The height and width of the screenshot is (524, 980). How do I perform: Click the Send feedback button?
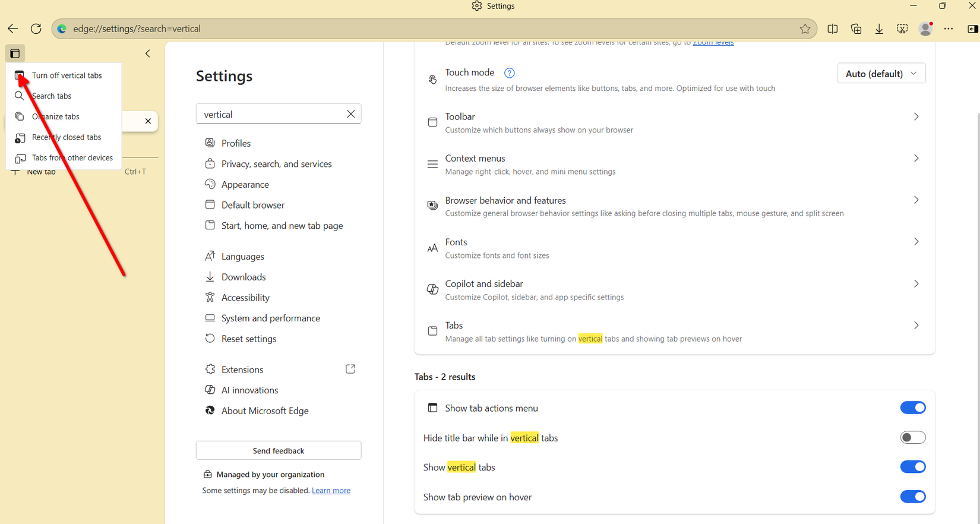coord(279,450)
